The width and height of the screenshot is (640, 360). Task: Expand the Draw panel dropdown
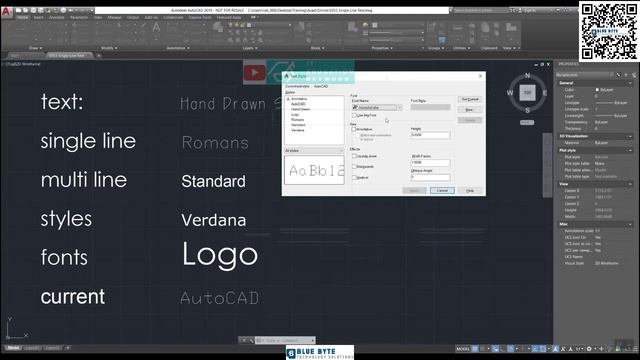pyautogui.click(x=36, y=48)
